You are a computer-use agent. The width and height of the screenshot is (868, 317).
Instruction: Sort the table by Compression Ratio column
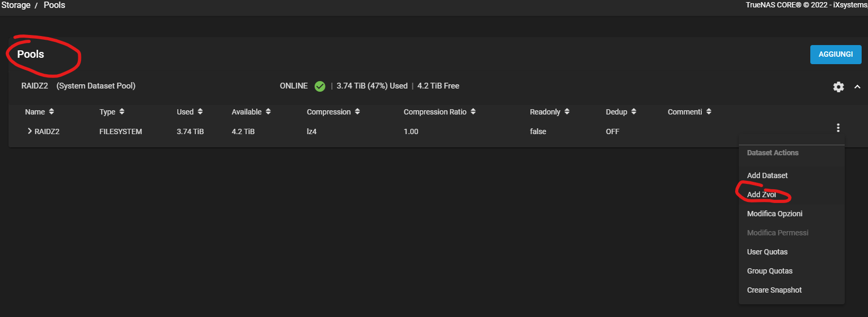[x=440, y=112]
